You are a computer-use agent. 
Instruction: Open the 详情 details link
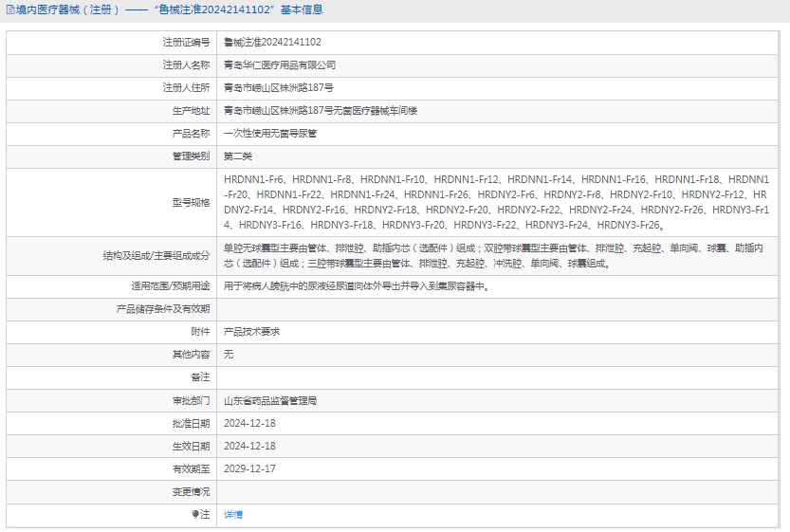tap(233, 514)
